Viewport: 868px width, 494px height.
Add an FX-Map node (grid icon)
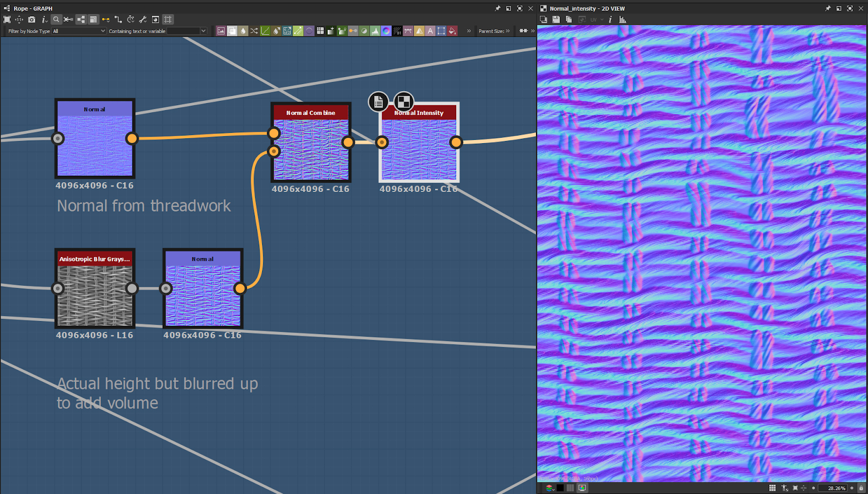(320, 31)
